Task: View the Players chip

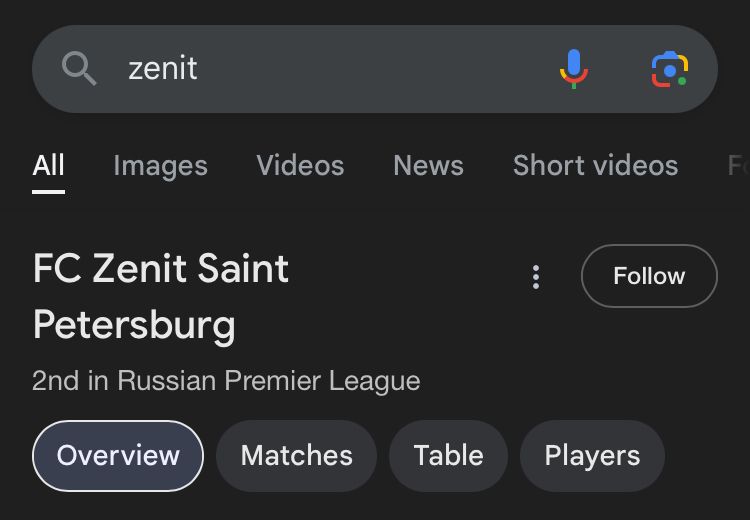Action: pyautogui.click(x=592, y=456)
